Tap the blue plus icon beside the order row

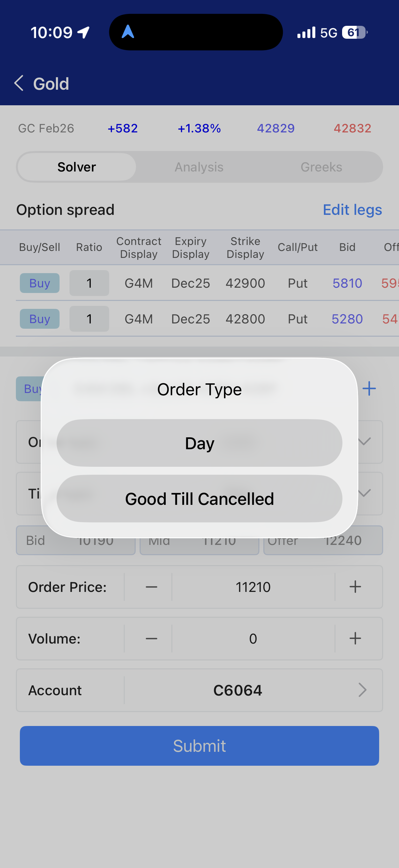coord(369,389)
